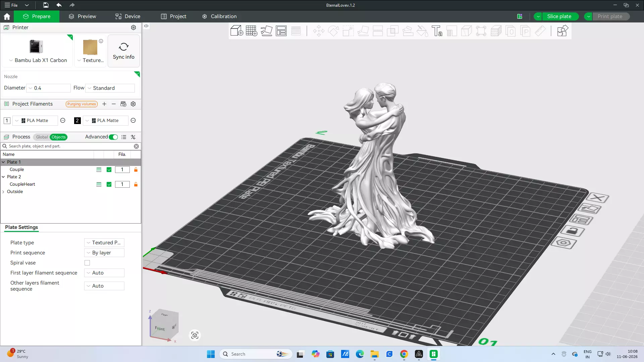Screen dimensions: 644x362
Task: Click the lock plate icon beside bed
Action: (x=572, y=231)
